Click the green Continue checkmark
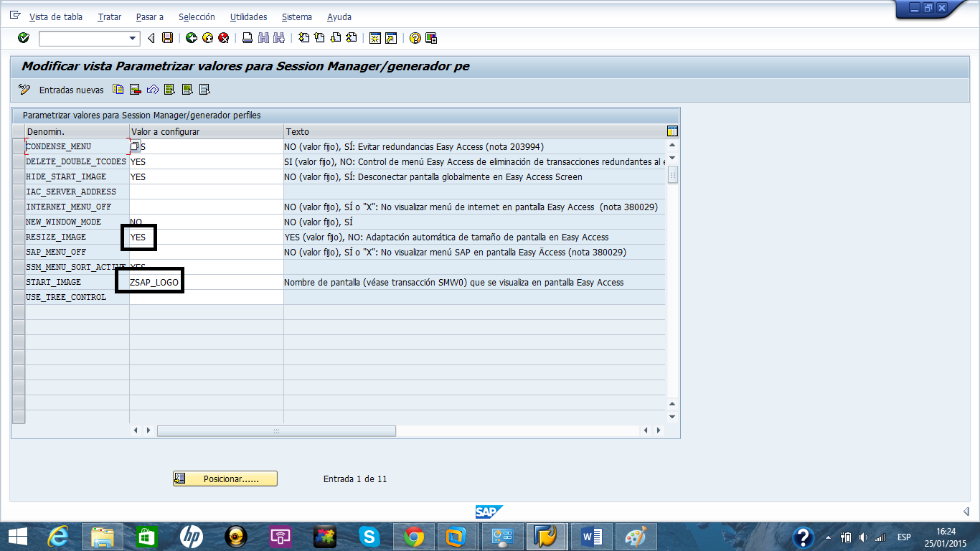 pos(23,38)
